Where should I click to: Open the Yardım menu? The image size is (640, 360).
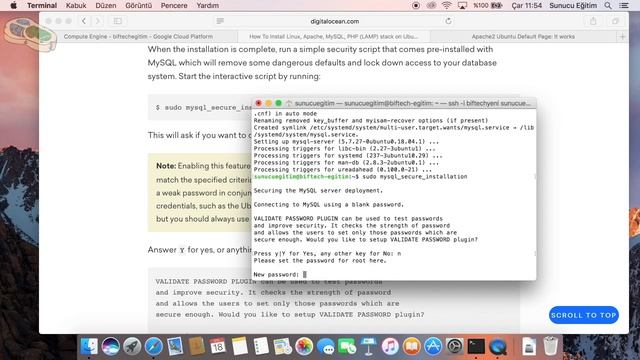[207, 5]
